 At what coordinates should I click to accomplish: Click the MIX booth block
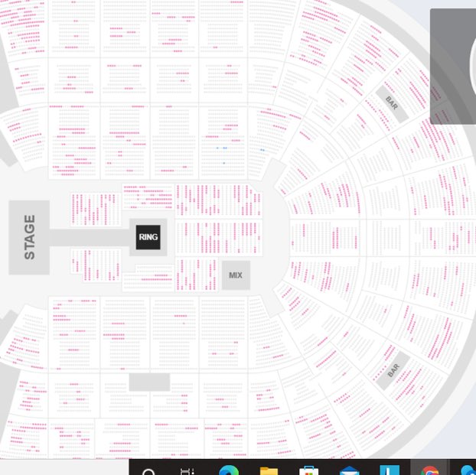[236, 275]
